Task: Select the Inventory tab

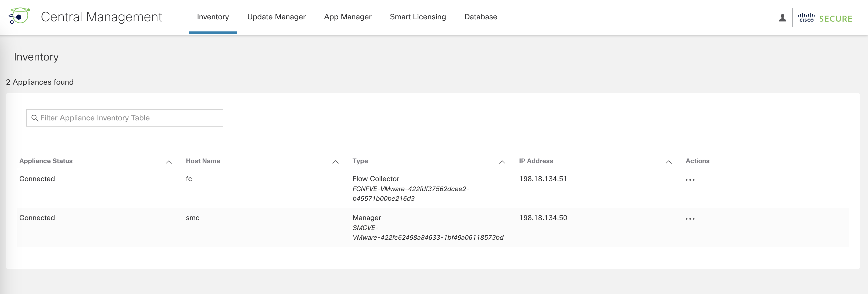Action: 213,17
